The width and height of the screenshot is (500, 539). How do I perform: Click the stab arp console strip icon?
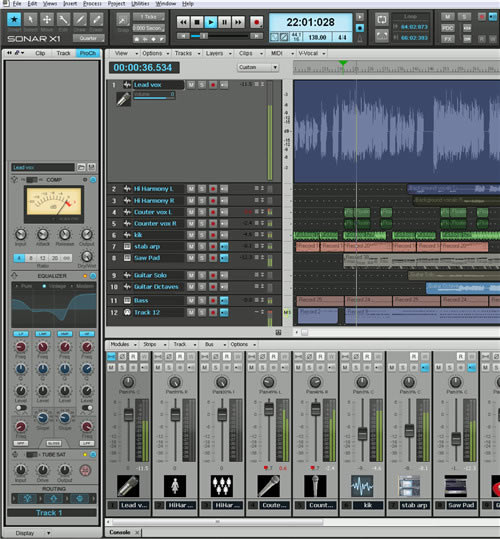[x=409, y=486]
